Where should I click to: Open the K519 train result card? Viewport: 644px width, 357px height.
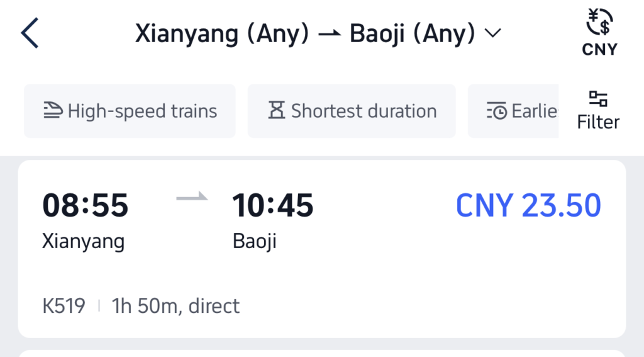(322, 249)
